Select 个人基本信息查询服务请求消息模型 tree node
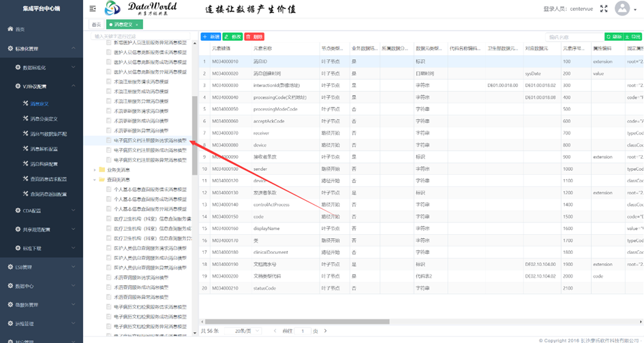Viewport: 644px width, 343px height. (150, 190)
